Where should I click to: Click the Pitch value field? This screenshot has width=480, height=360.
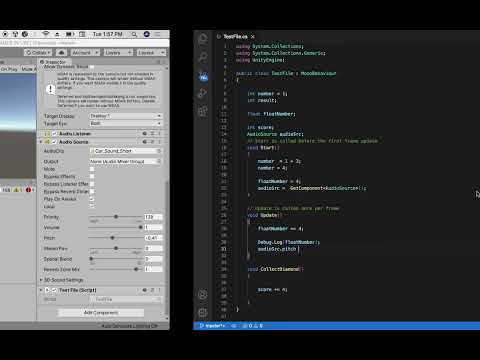coord(153,238)
